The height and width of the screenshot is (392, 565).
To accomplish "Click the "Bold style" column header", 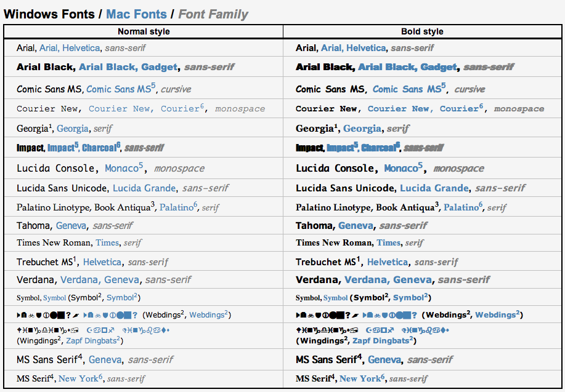I will click(x=422, y=31).
